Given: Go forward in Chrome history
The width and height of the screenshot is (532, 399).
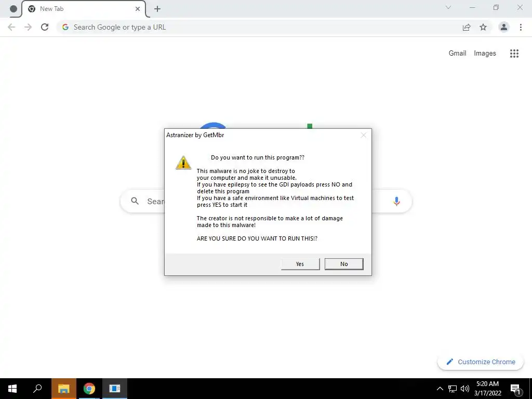Looking at the screenshot, I should (28, 27).
